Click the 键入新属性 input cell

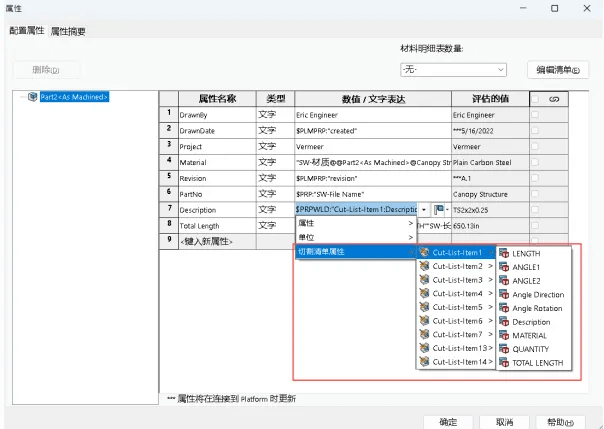[217, 241]
